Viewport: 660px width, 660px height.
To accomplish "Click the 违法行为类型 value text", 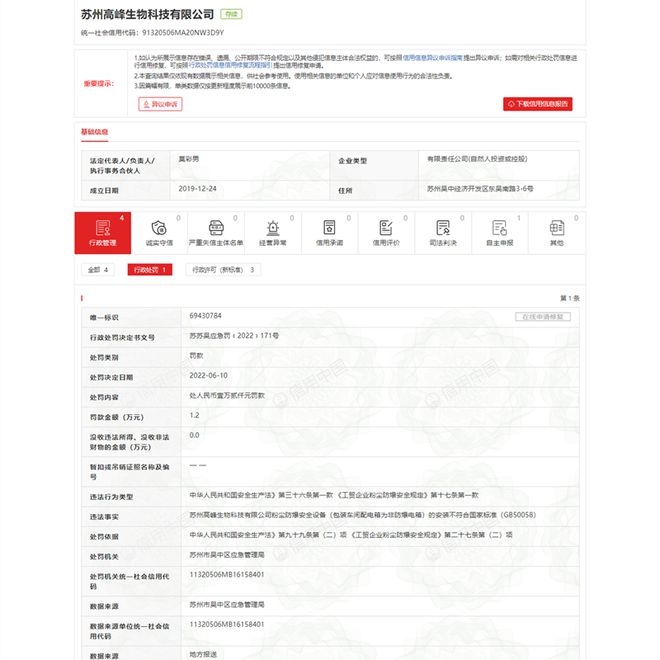I will [334, 495].
